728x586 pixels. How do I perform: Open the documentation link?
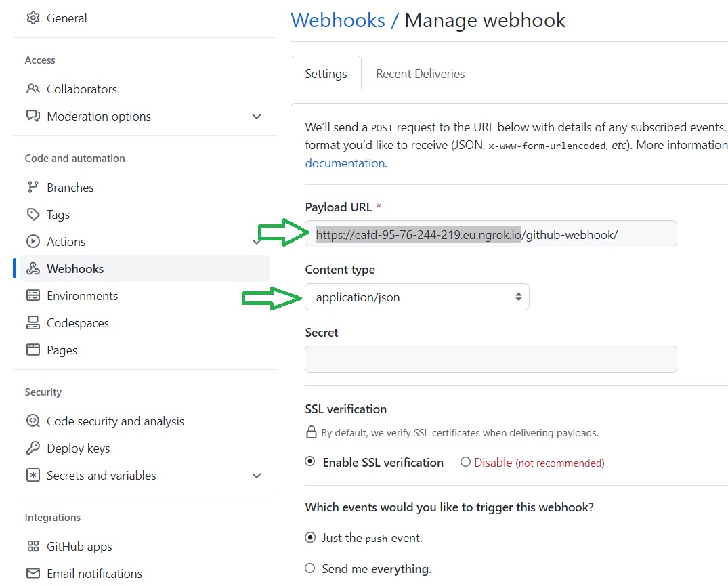click(x=345, y=163)
